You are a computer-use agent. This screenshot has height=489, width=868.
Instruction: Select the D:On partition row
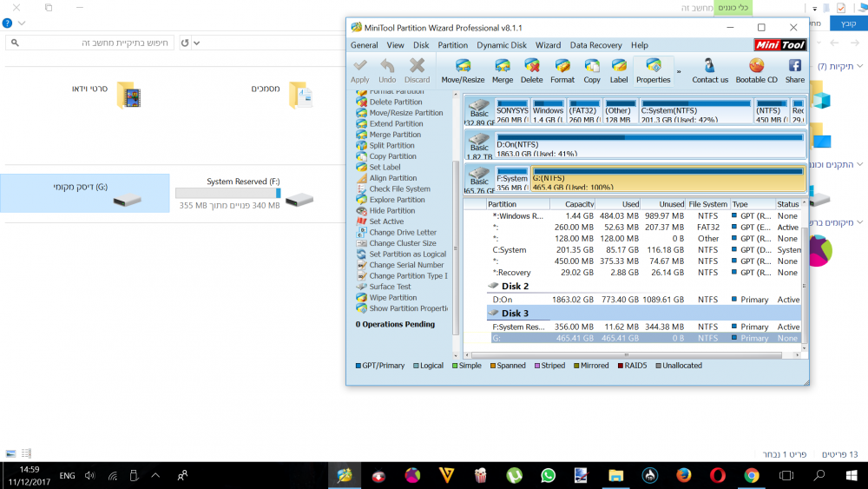[x=644, y=300]
